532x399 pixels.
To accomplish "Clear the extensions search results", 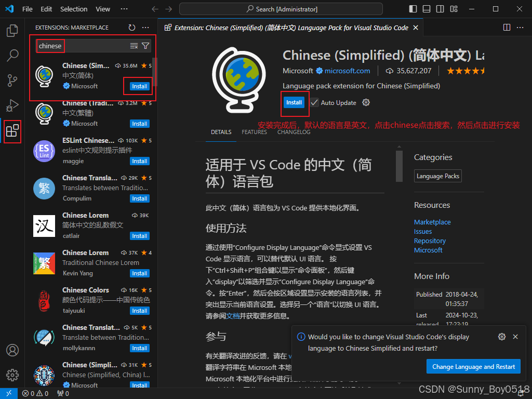I will [x=134, y=46].
